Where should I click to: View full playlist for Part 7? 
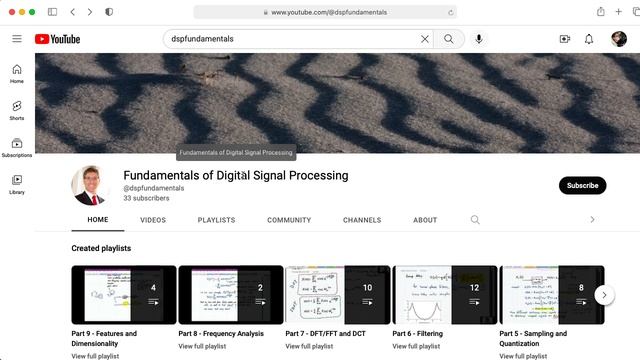pyautogui.click(x=309, y=346)
